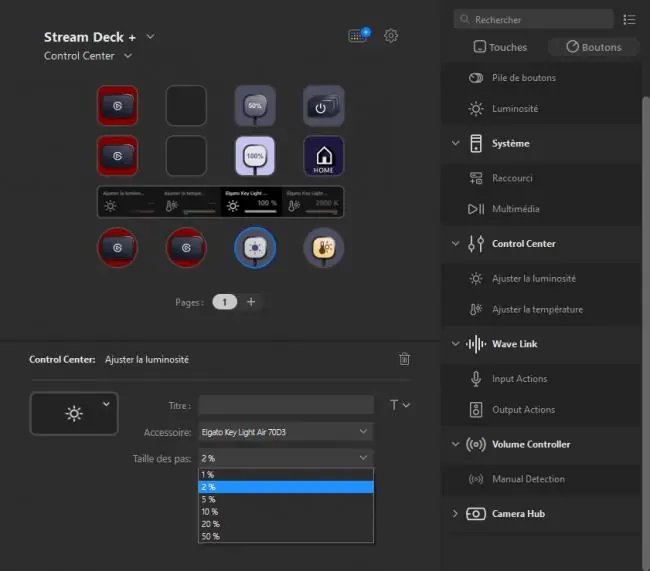Collapse the Système category

[x=456, y=143]
